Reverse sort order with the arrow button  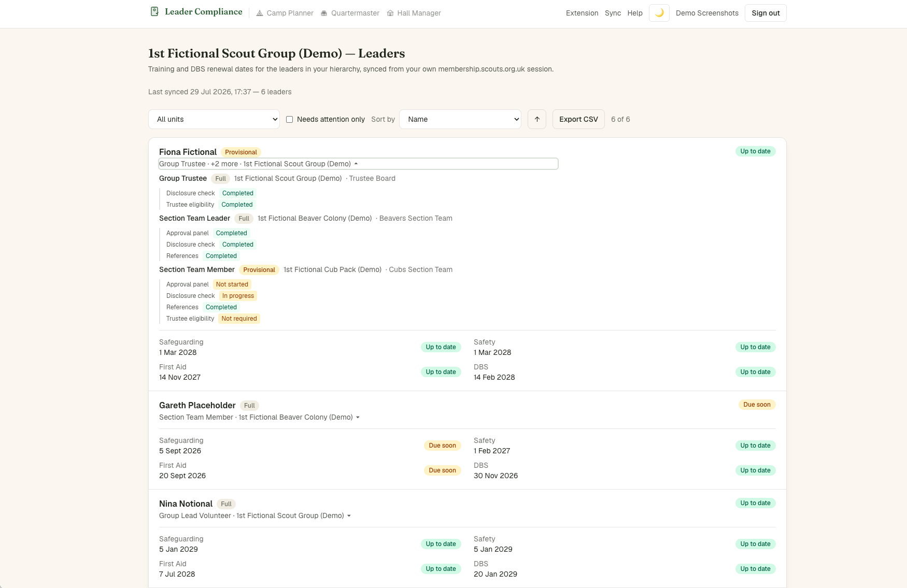coord(537,119)
